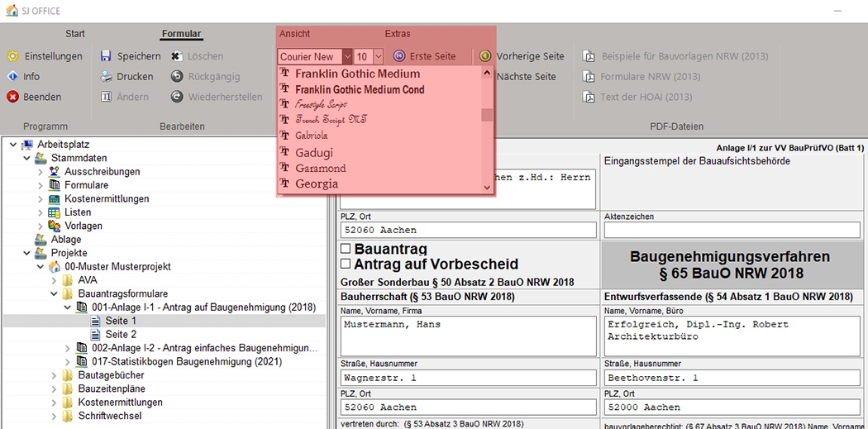Click the Löschen cross icon
868x429 pixels.
pyautogui.click(x=176, y=56)
